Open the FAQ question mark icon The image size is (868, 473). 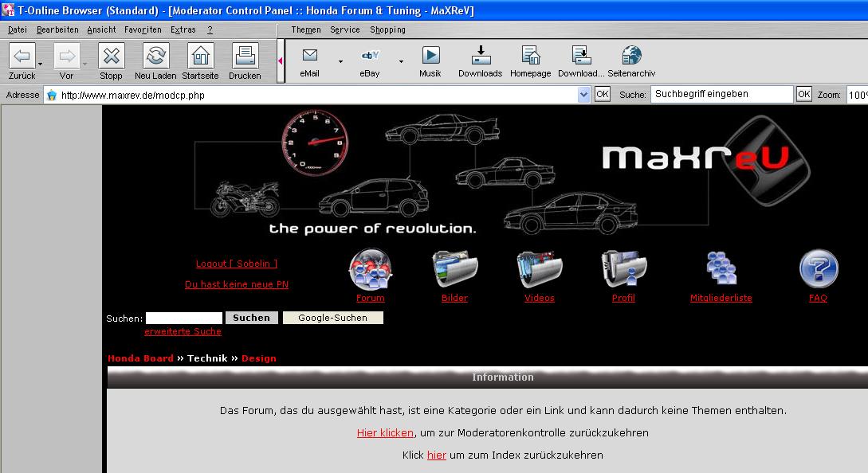(x=818, y=270)
